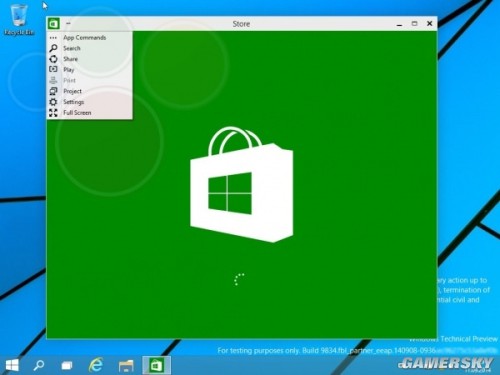Click the Store taskbar button
The image size is (500, 375).
point(156,365)
